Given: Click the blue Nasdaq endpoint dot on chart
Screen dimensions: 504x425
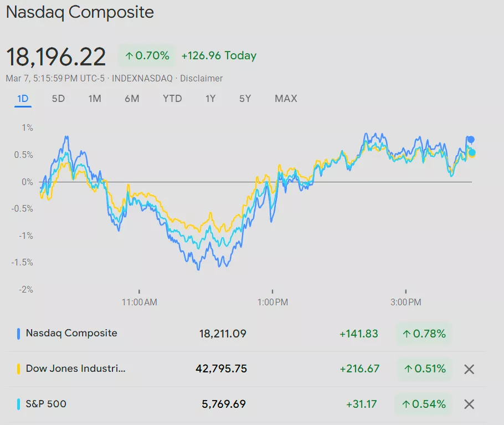Looking at the screenshot, I should click(471, 140).
